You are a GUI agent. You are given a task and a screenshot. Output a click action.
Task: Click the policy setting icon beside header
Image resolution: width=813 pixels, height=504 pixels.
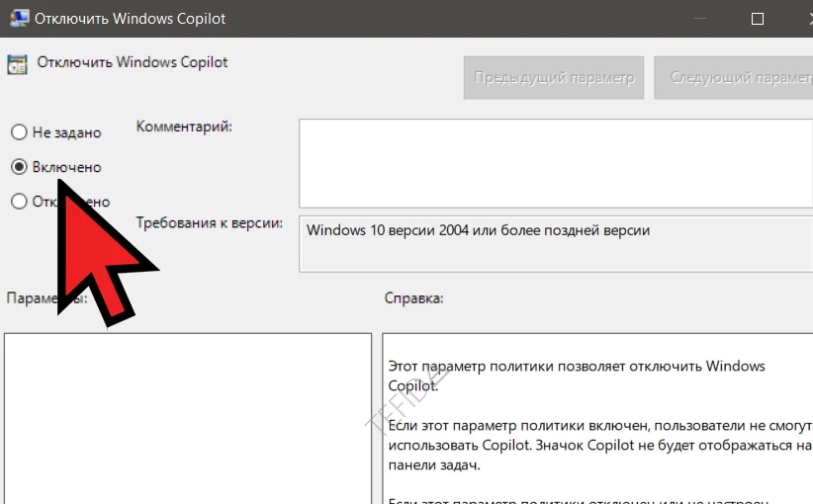17,65
